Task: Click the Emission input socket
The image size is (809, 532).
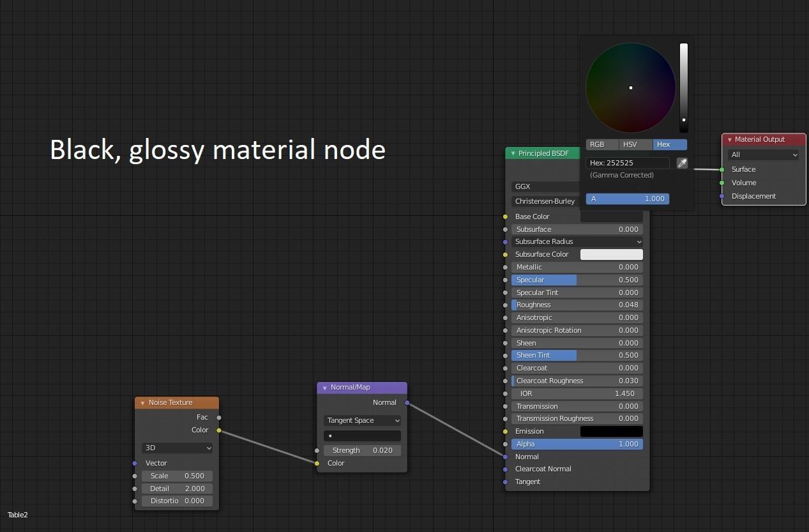Action: pyautogui.click(x=505, y=431)
